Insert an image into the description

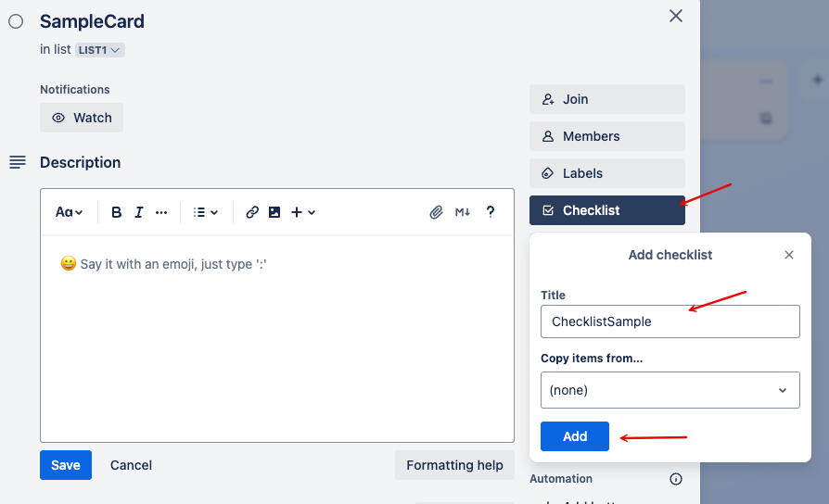(x=274, y=212)
